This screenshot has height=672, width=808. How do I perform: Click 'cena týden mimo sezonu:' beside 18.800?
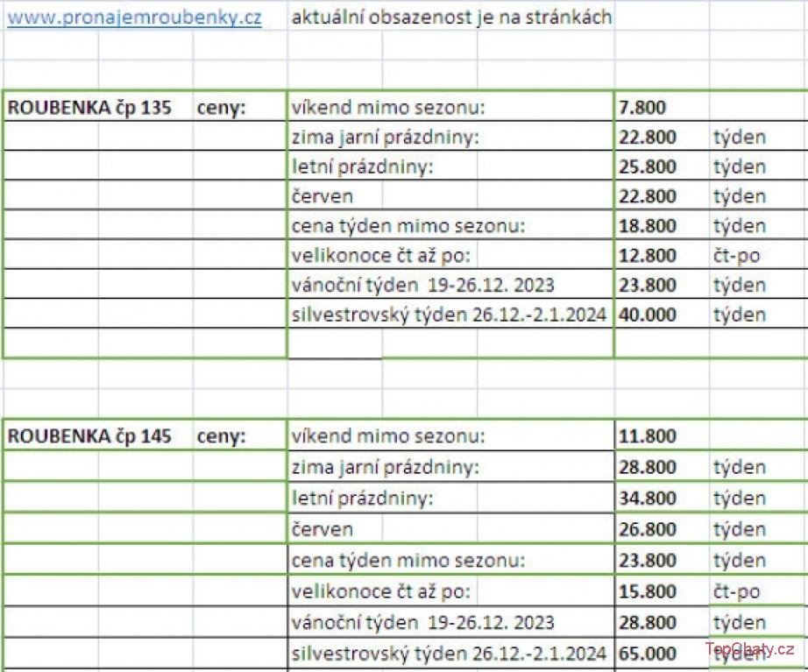(x=408, y=226)
